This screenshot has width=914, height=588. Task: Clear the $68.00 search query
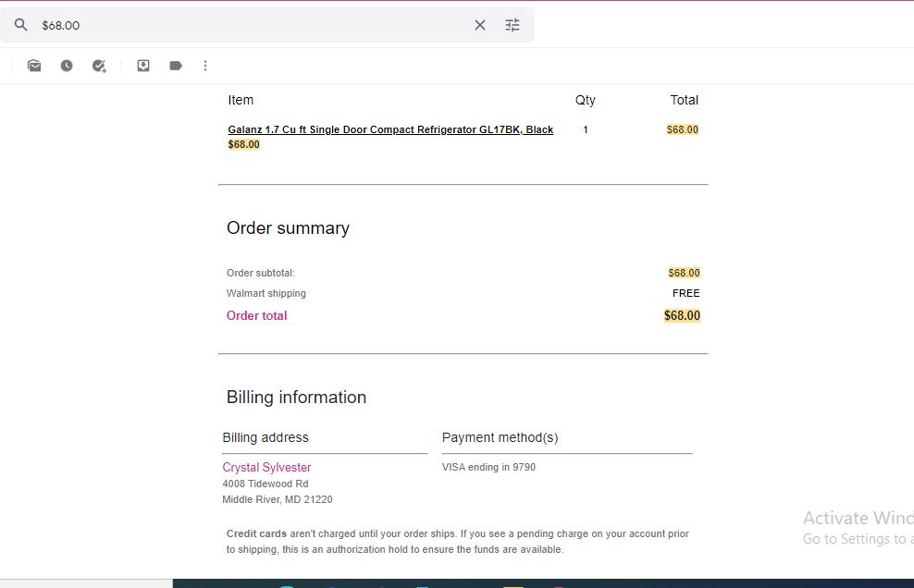coord(480,25)
